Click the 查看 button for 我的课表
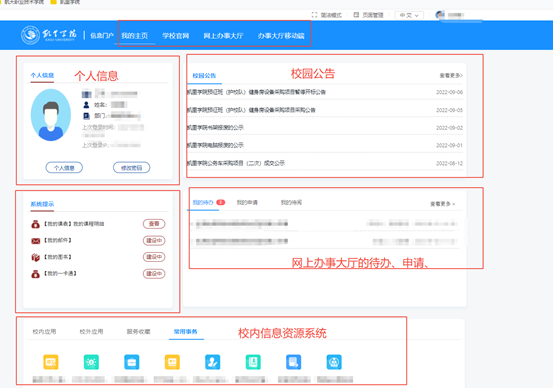The image size is (553, 388). (154, 224)
